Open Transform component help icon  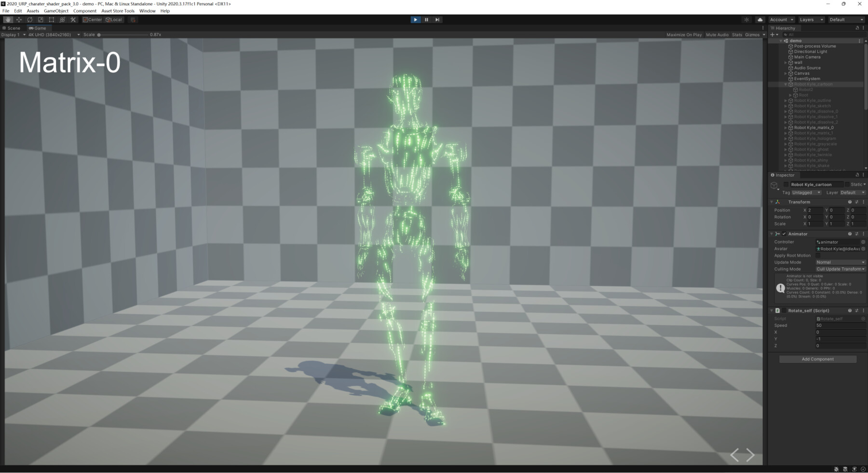coord(850,202)
